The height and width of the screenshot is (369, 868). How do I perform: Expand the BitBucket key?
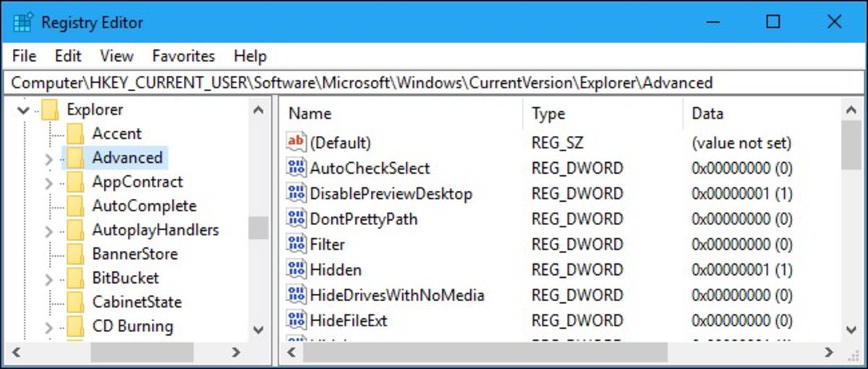[49, 279]
